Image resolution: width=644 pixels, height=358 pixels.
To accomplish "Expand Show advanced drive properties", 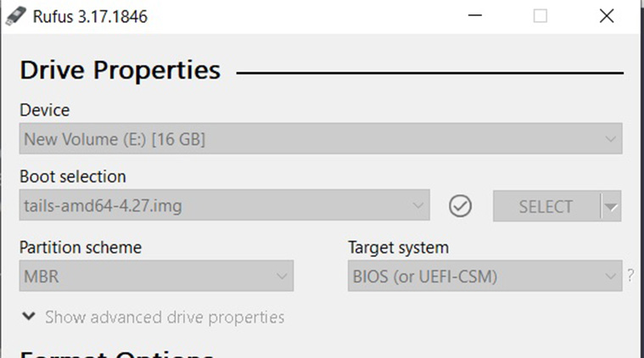I will pyautogui.click(x=164, y=317).
